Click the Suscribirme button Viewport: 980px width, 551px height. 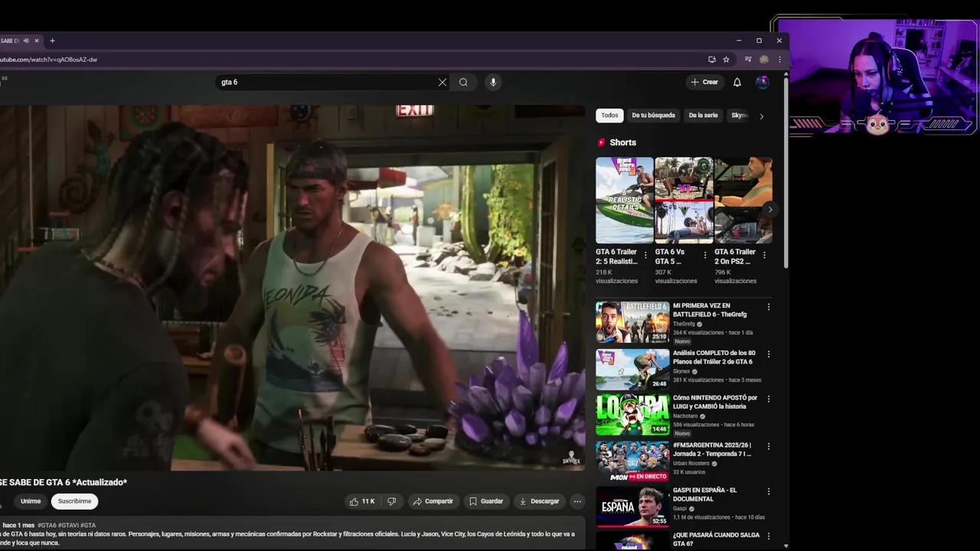[74, 501]
